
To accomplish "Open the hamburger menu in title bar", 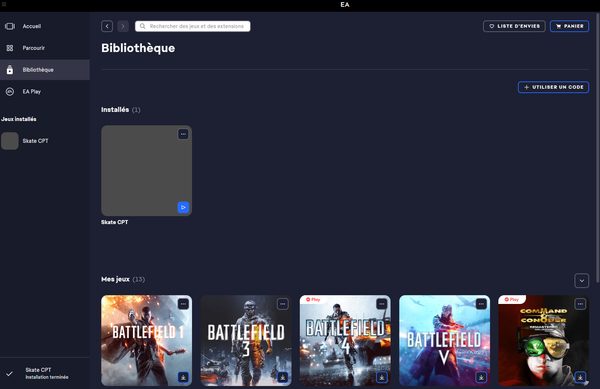I will 4,4.
